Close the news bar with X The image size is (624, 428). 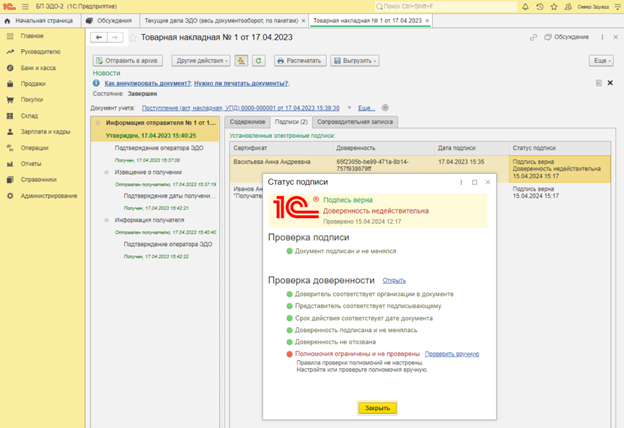(x=610, y=83)
